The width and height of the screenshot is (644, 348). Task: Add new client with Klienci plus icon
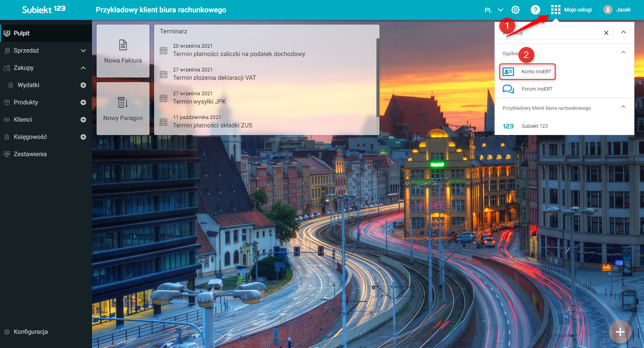(83, 120)
